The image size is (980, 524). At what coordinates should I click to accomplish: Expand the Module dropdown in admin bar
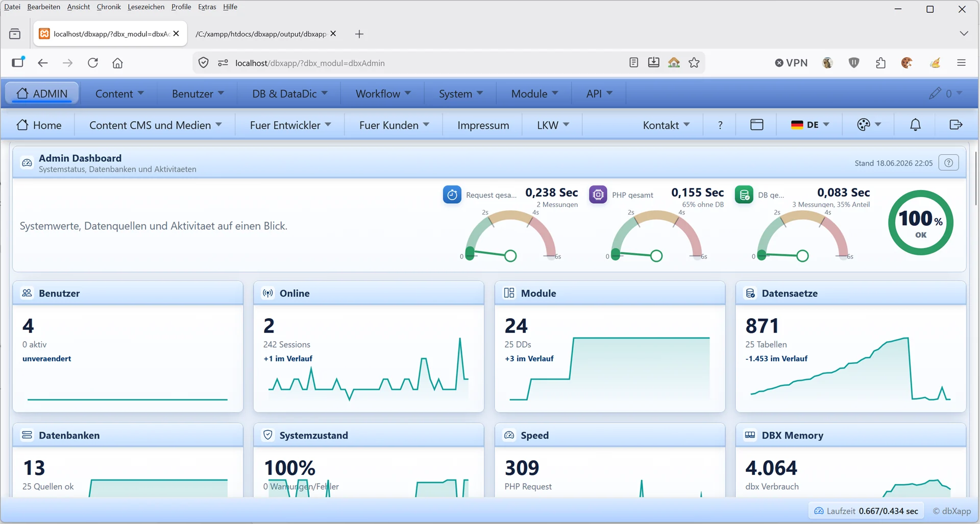pos(534,93)
